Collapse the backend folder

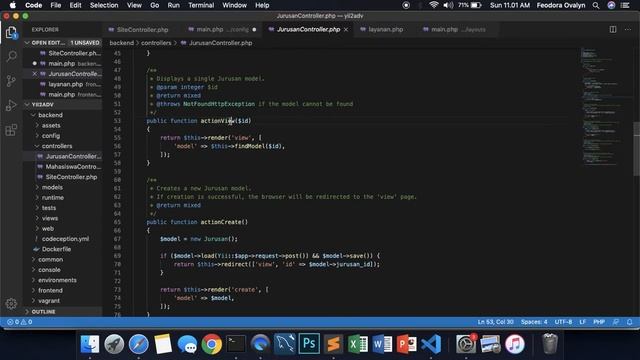33,115
